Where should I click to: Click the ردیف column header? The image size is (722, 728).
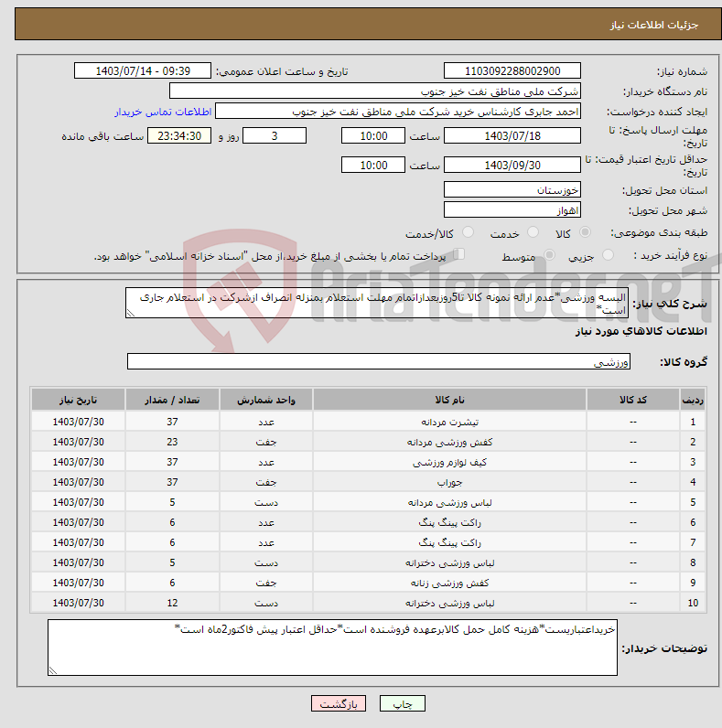693,400
